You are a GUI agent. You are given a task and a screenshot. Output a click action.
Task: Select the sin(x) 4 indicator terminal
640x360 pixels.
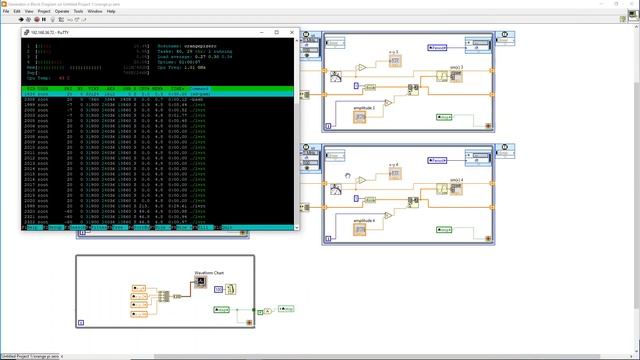[456, 189]
